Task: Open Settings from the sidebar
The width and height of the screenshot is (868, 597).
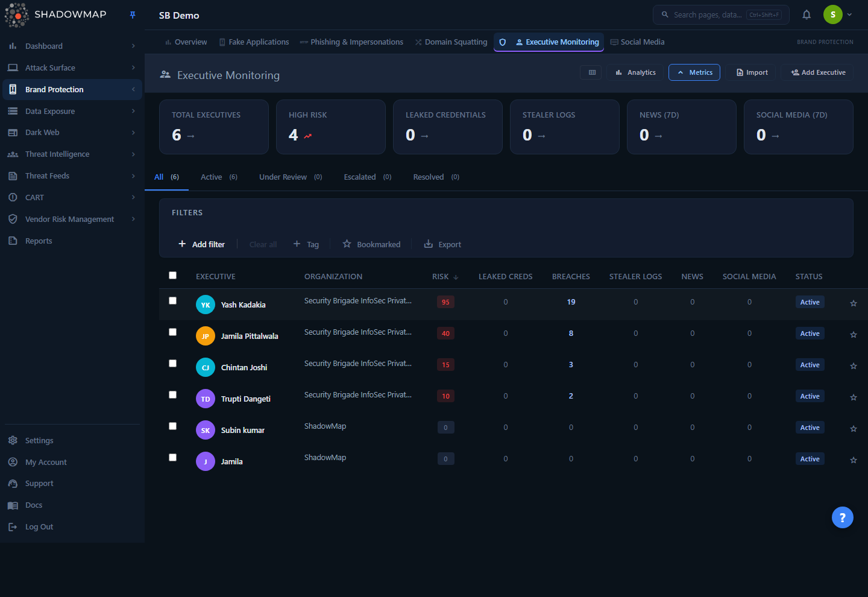Action: (x=72, y=440)
